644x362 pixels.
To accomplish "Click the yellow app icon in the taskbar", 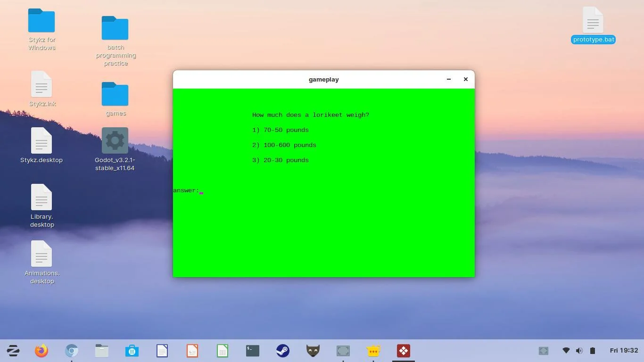I will click(373, 351).
